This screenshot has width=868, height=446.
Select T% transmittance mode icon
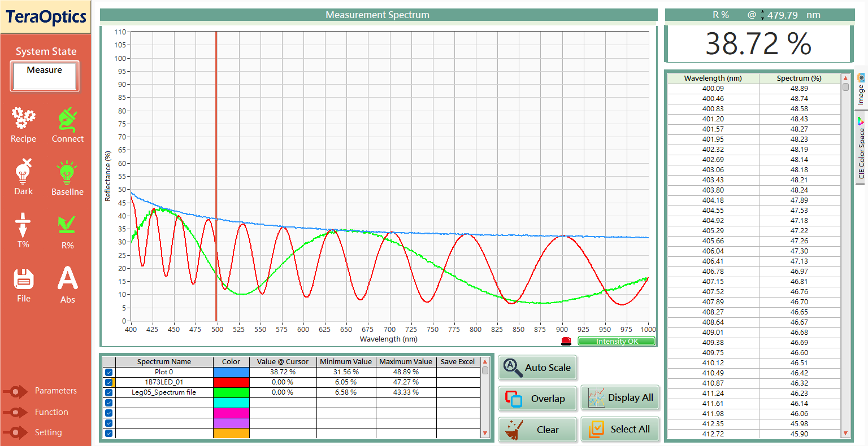click(x=23, y=225)
